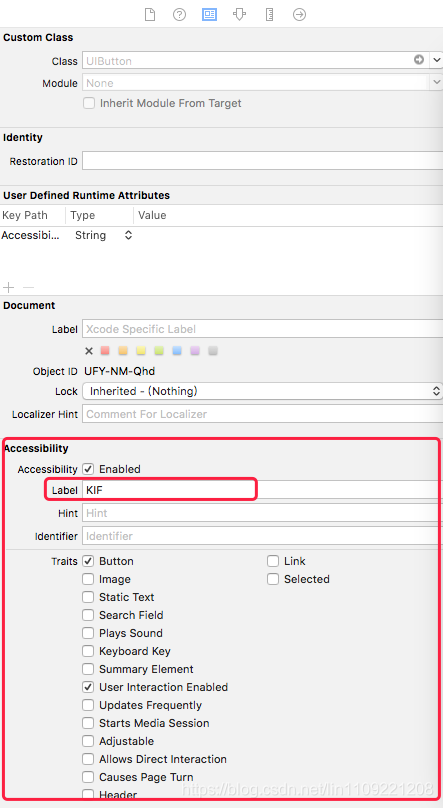Image resolution: width=443 pixels, height=808 pixels.
Task: Click the Class field jump arrow icon
Action: (419, 60)
